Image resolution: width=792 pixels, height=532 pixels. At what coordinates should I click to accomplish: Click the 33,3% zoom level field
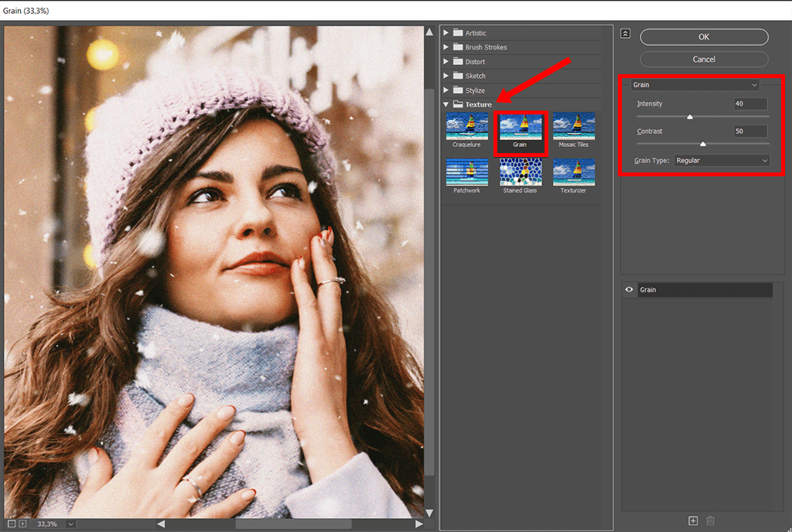click(x=47, y=524)
